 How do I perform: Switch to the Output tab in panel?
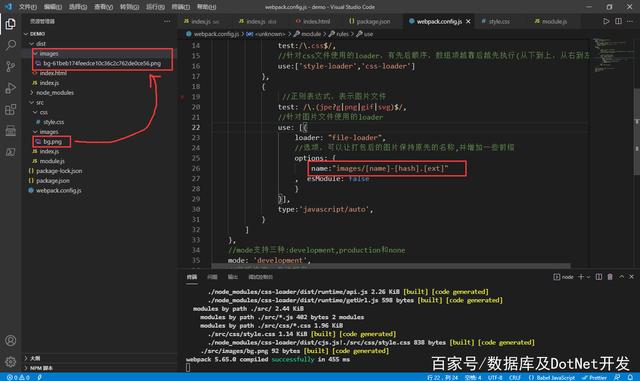[233, 277]
